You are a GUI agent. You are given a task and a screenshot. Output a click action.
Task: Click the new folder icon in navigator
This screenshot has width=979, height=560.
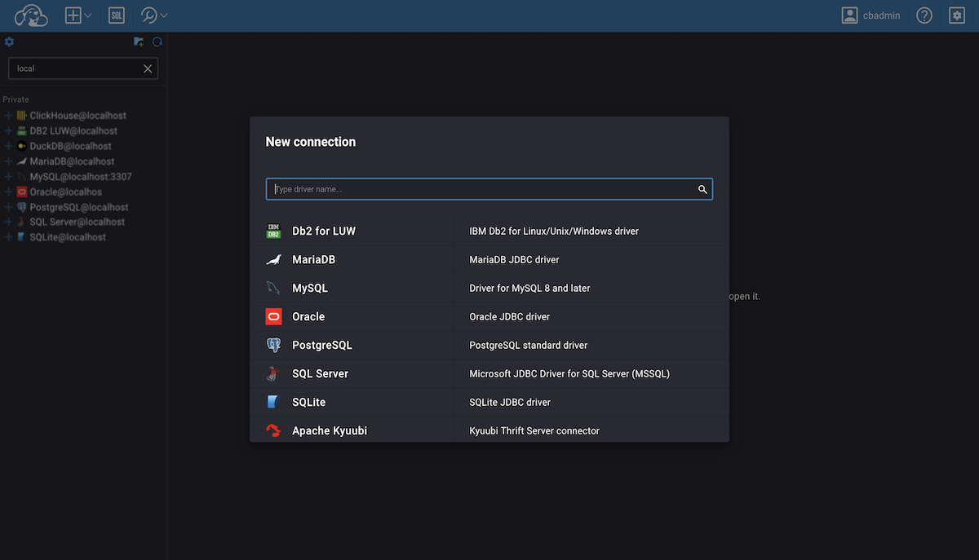click(x=139, y=42)
